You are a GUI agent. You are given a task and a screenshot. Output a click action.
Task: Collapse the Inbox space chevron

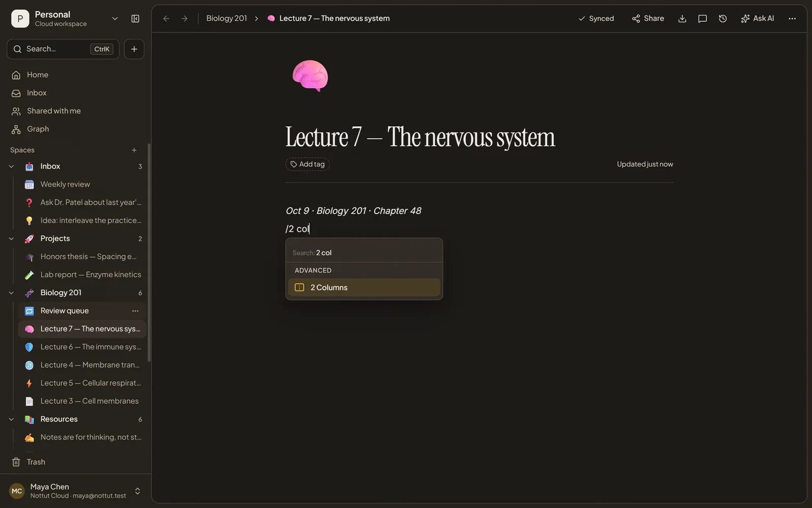tap(12, 167)
